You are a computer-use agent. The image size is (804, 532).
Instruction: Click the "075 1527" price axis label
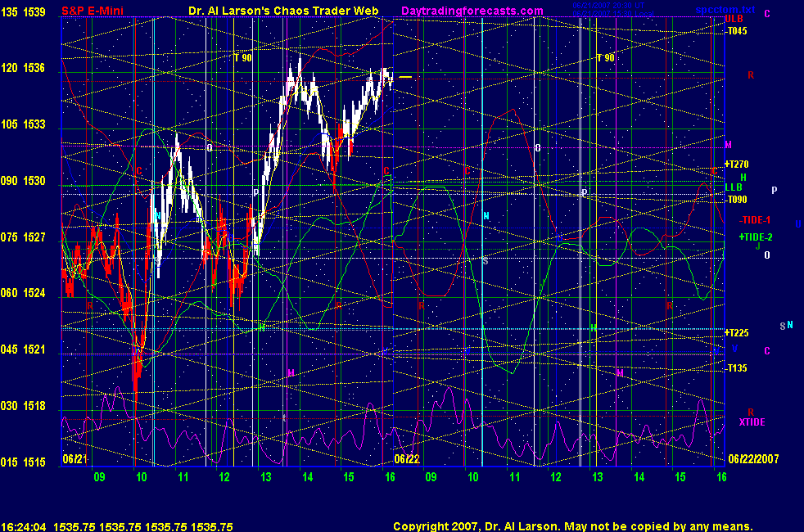pos(23,237)
